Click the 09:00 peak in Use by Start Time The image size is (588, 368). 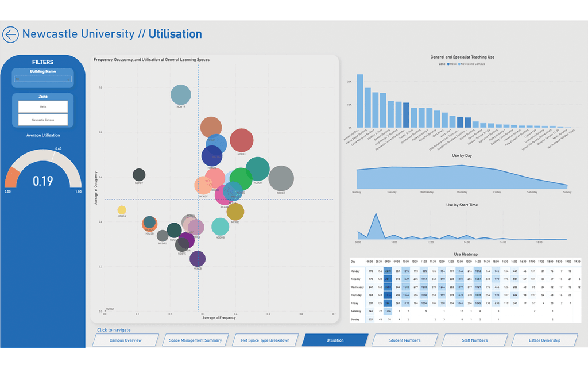pos(376,215)
